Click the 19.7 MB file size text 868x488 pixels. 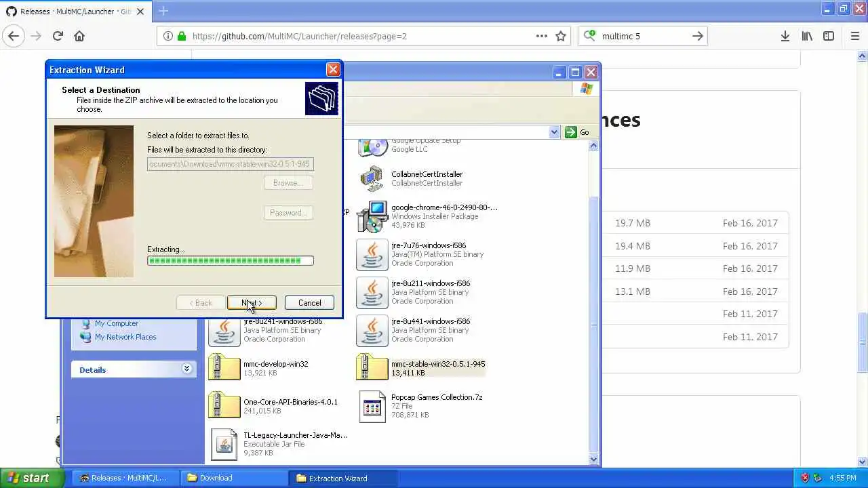pos(633,223)
